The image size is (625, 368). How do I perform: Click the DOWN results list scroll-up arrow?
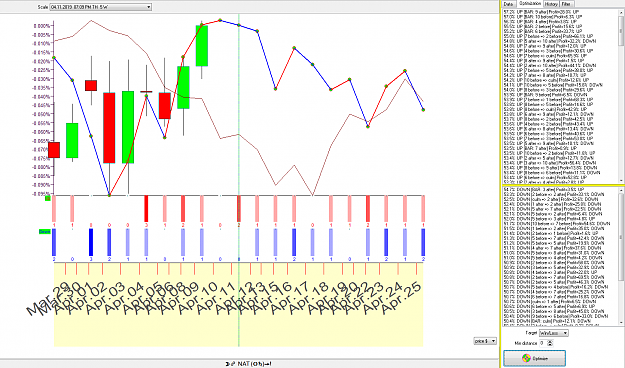click(621, 190)
